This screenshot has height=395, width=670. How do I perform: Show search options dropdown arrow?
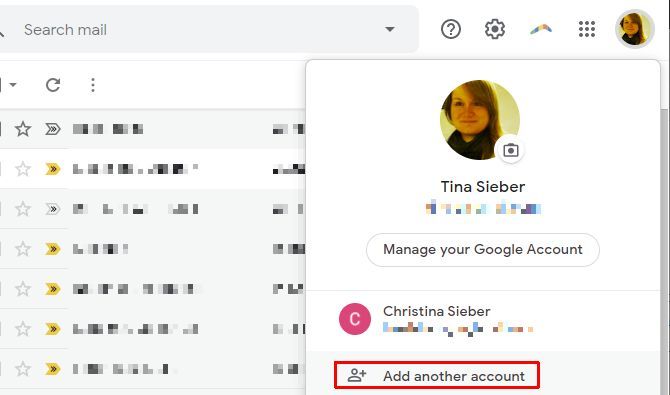pos(390,29)
